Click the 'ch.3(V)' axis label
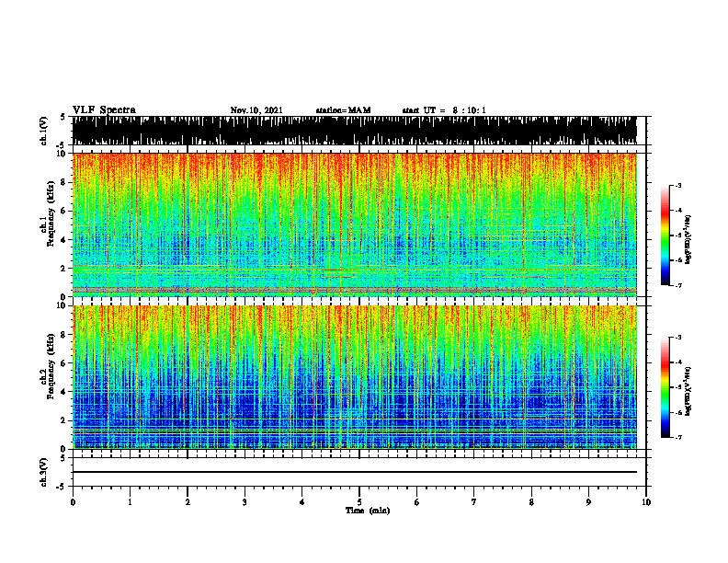The height and width of the screenshot is (563, 728). 44,472
